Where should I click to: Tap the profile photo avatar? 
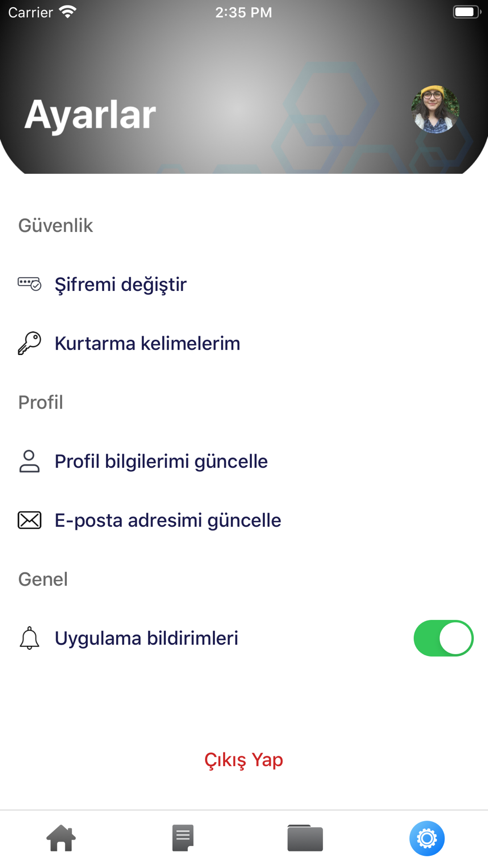point(435,109)
